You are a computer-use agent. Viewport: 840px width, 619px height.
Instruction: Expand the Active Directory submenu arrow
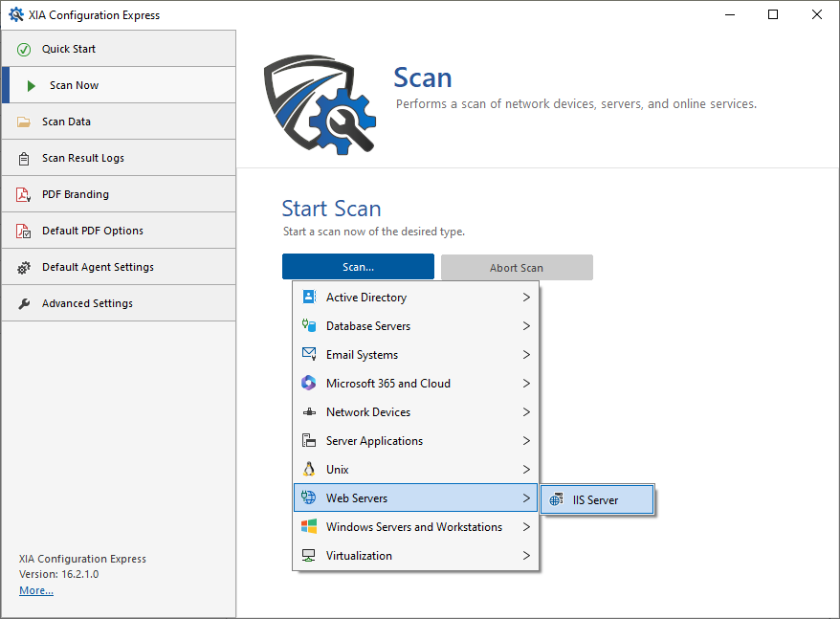click(x=526, y=297)
